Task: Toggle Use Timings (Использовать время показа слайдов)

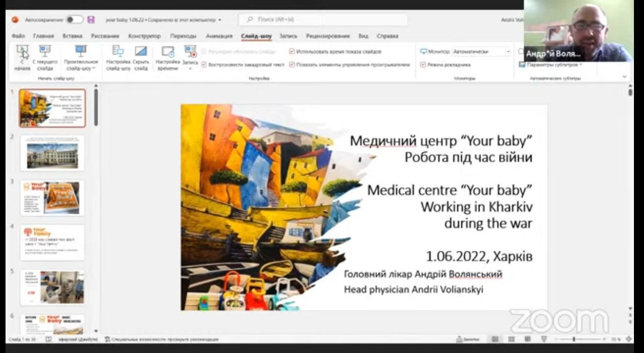Action: [292, 51]
